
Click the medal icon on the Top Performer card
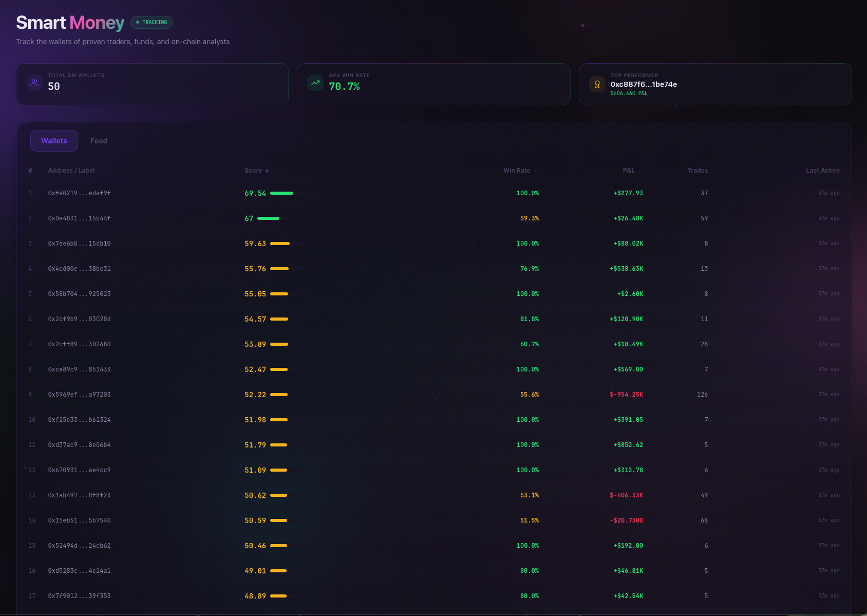[x=597, y=84]
